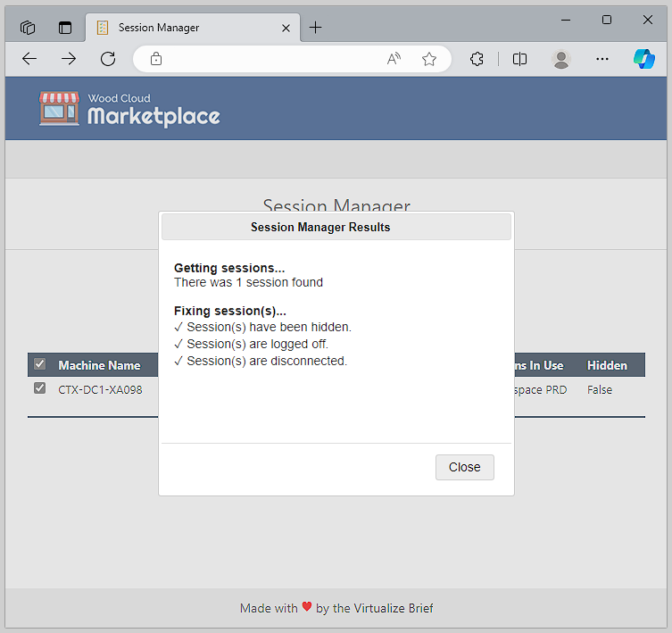The image size is (672, 633).
Task: Maximize the browser window
Action: (607, 20)
